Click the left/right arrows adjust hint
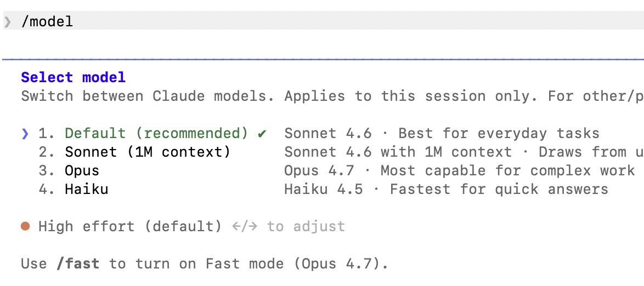This screenshot has width=644, height=286. pyautogui.click(x=245, y=226)
